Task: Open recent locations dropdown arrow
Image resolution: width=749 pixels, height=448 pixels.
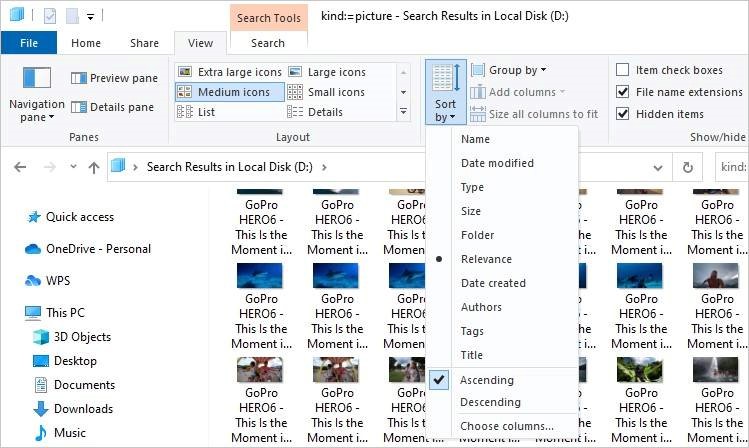Action: 73,167
